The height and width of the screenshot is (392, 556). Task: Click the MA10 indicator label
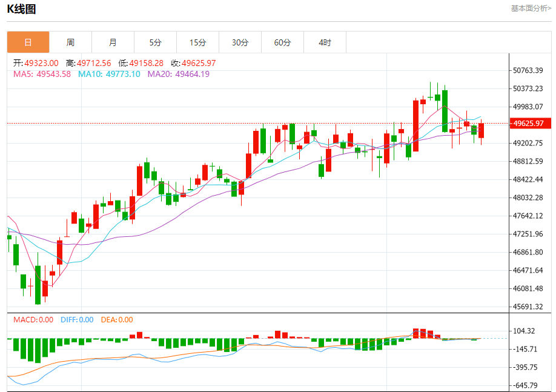(109, 74)
